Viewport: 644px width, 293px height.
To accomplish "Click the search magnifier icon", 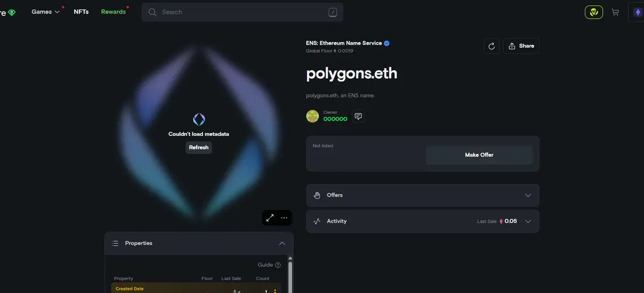I will [153, 12].
